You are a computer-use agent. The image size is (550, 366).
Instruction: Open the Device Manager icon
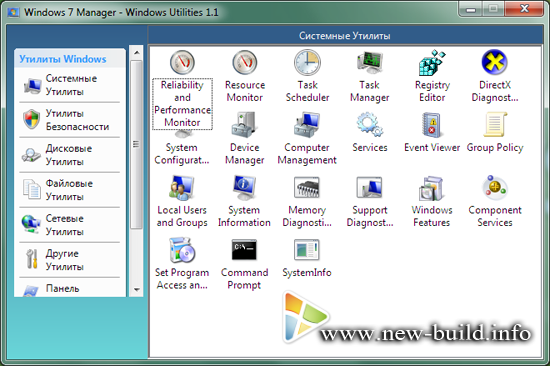(x=244, y=125)
